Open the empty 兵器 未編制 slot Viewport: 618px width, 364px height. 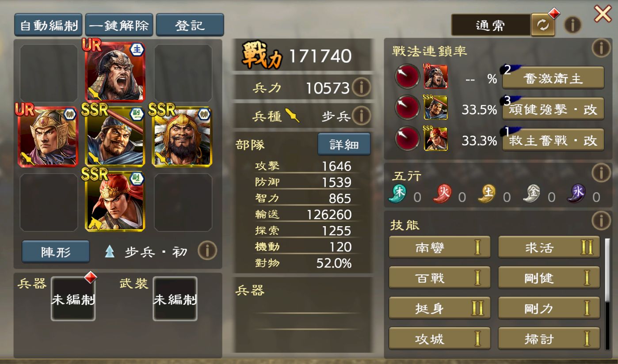tap(73, 299)
